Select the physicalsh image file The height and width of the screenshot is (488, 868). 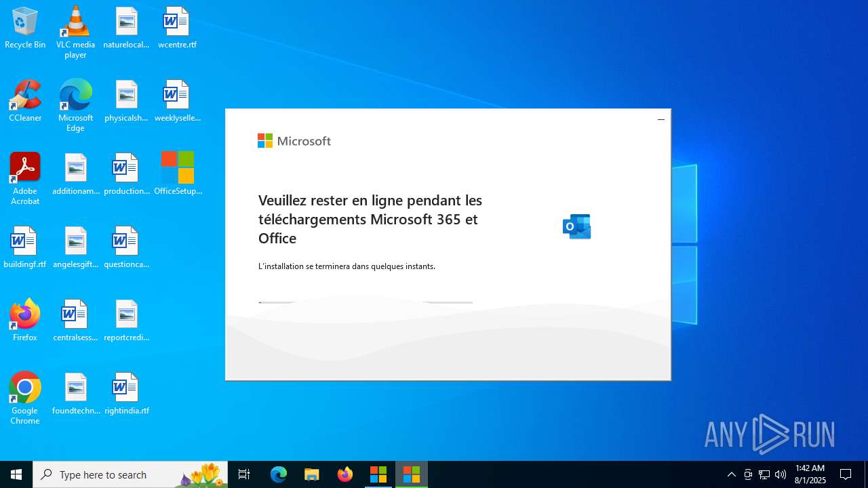126,102
